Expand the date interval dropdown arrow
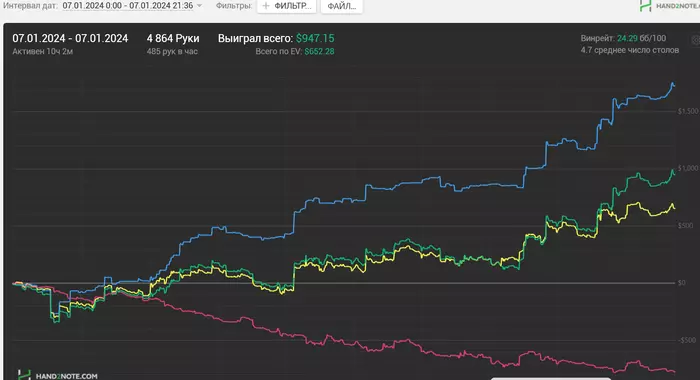The image size is (700, 380). 199,6
